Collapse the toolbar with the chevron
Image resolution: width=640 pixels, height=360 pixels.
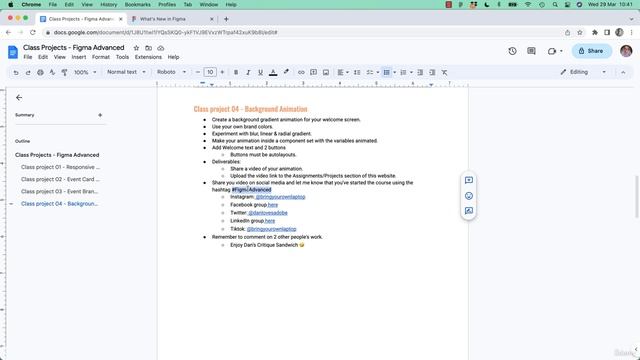coord(623,72)
